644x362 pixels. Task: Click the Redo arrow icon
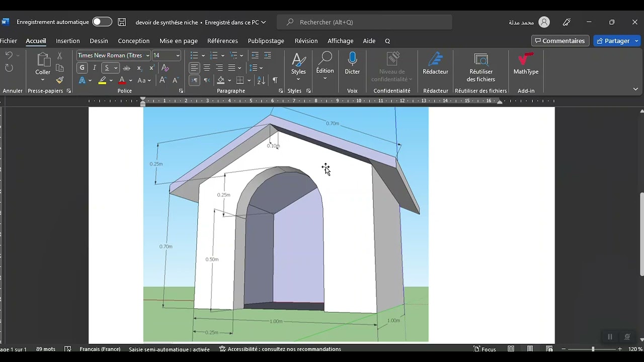tap(9, 68)
